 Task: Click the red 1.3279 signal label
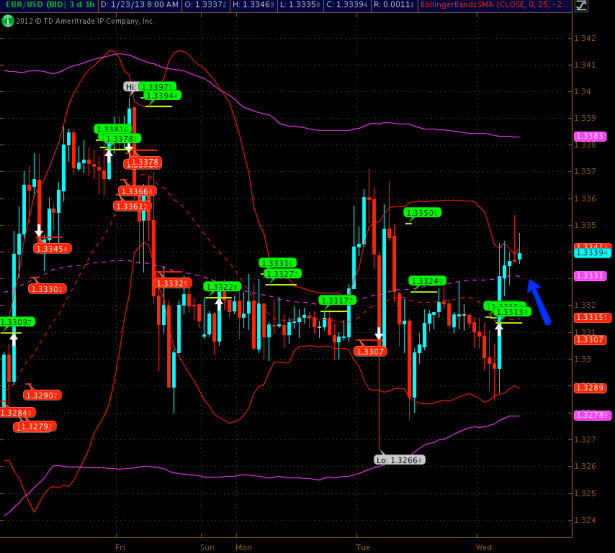(35, 427)
